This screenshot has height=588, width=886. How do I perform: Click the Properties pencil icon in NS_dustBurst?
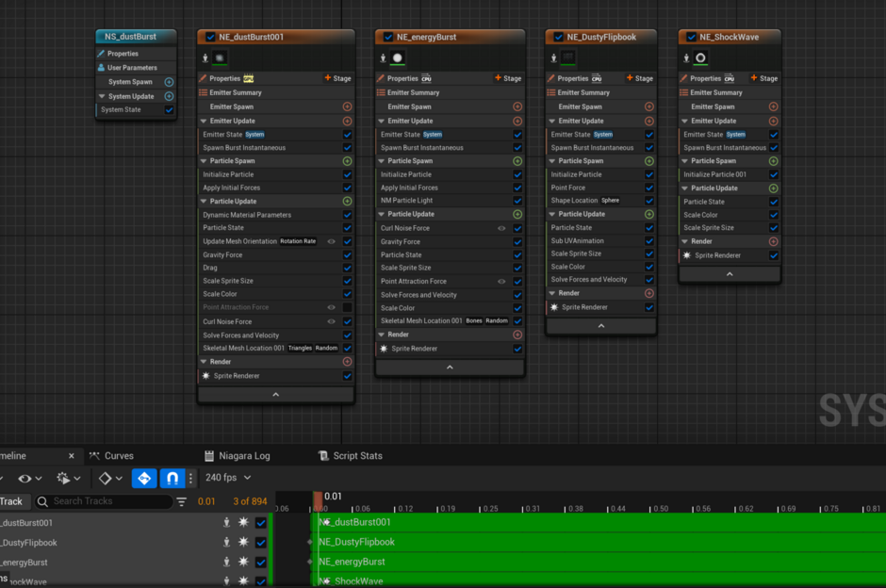point(101,54)
